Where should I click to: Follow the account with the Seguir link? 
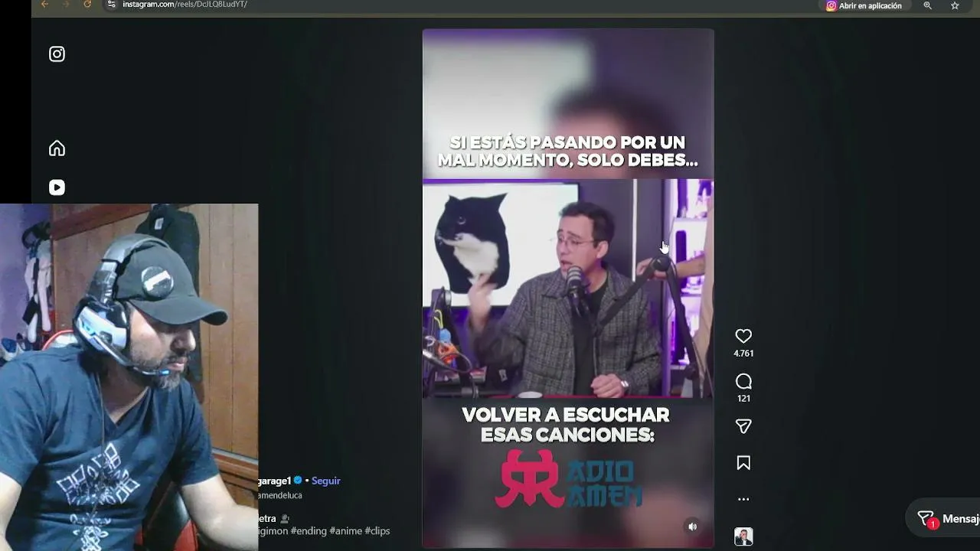[x=326, y=481]
